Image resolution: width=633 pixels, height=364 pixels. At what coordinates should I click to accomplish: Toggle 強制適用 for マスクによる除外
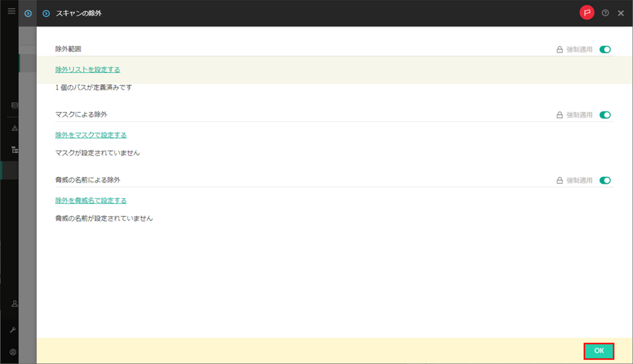pyautogui.click(x=605, y=114)
